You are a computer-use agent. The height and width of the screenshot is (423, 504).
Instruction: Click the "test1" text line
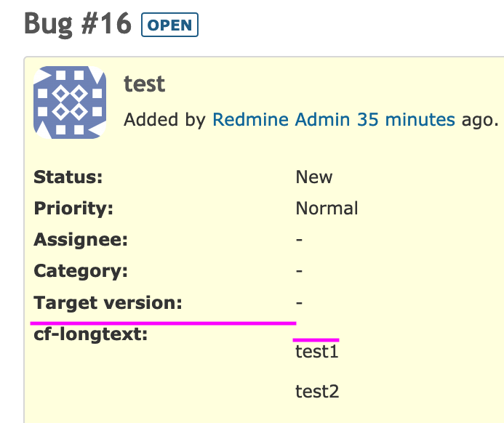point(317,352)
